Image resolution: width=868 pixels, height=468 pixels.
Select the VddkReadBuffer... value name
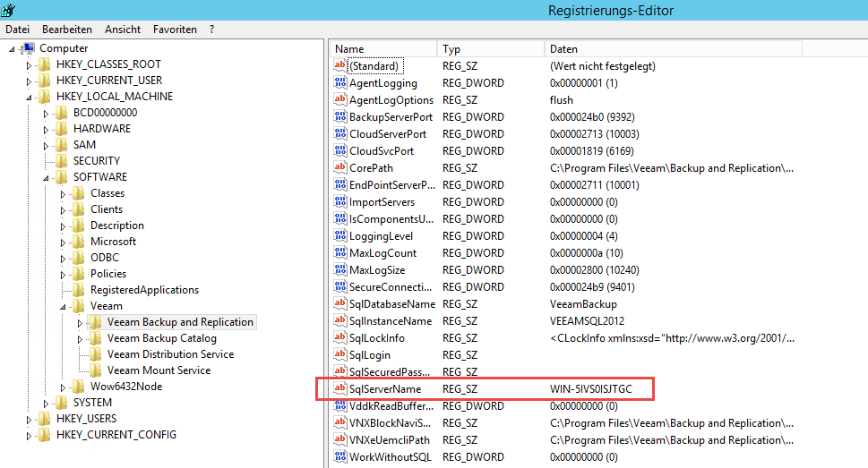pos(391,406)
